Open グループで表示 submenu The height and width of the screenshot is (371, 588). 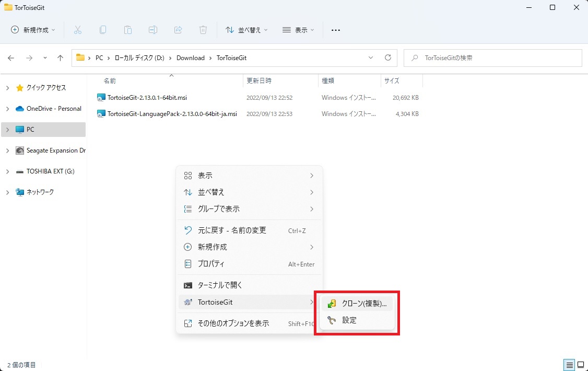pyautogui.click(x=249, y=209)
